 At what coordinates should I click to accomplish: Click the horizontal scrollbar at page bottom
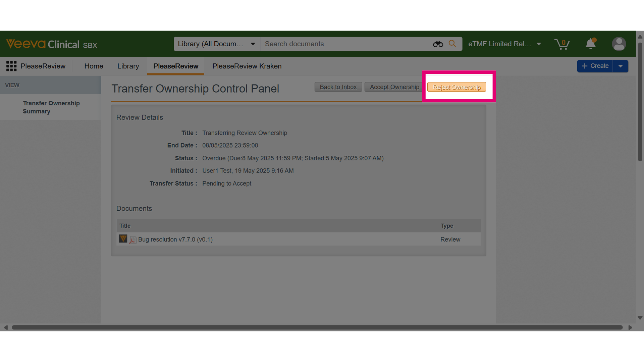[x=317, y=327]
